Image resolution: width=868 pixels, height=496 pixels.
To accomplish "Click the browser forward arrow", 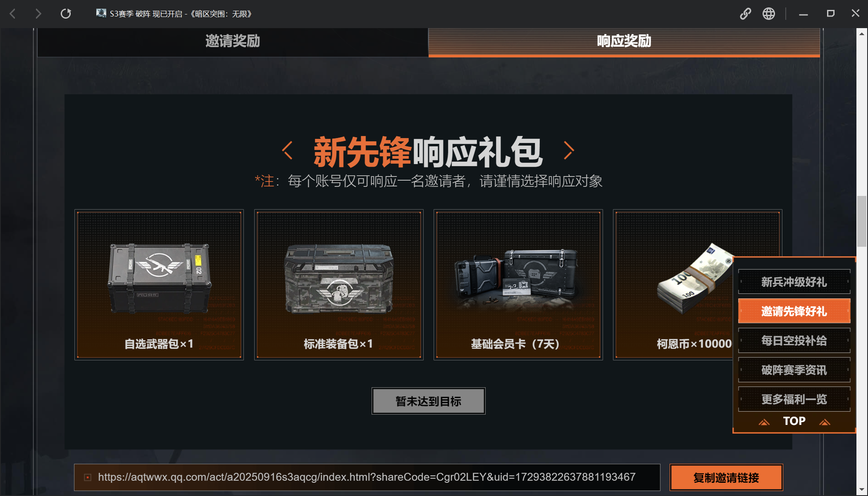I will pos(38,14).
